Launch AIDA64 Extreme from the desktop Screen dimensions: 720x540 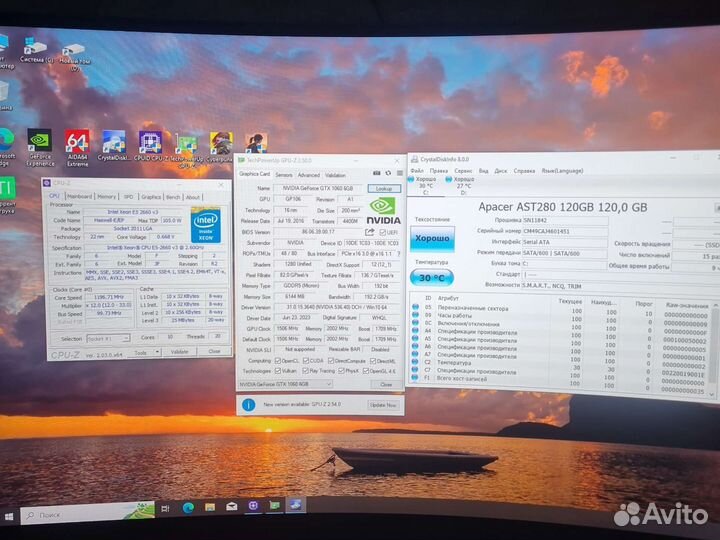click(x=77, y=147)
